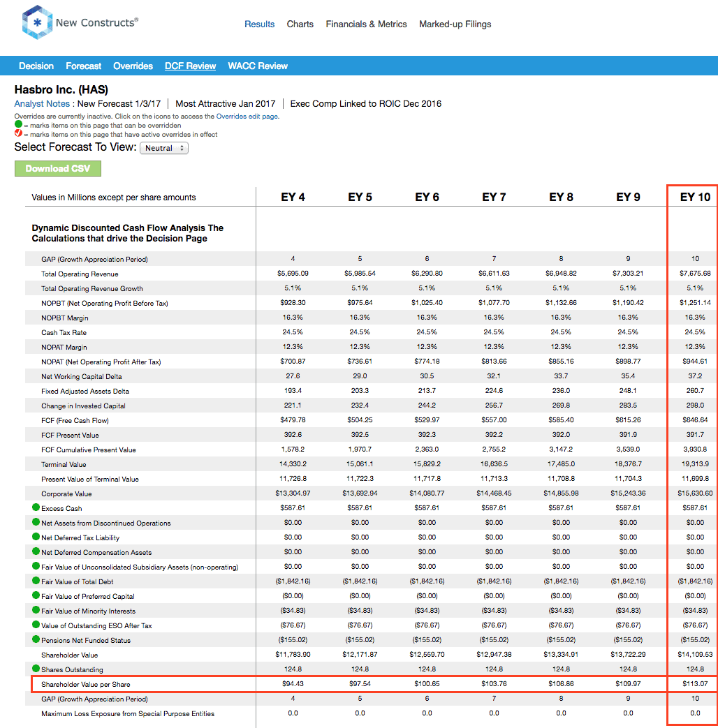
Task: Click the New Constructs brand name text
Action: pos(97,22)
